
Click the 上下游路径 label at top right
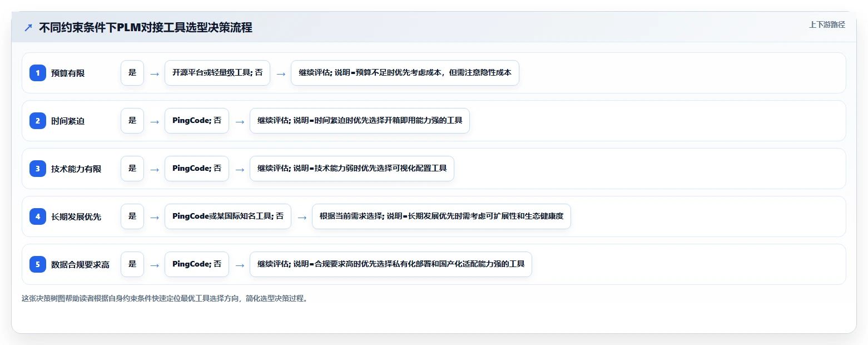coord(827,24)
